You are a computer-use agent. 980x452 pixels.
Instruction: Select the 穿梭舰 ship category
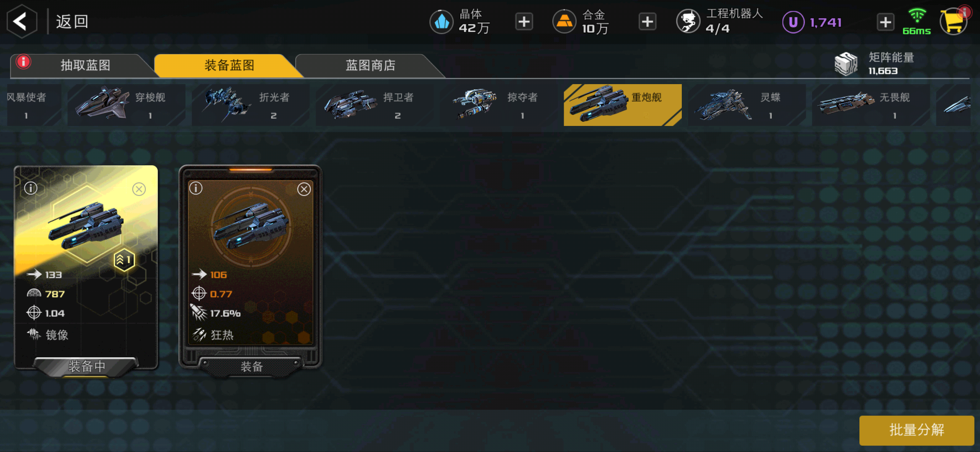coord(126,105)
